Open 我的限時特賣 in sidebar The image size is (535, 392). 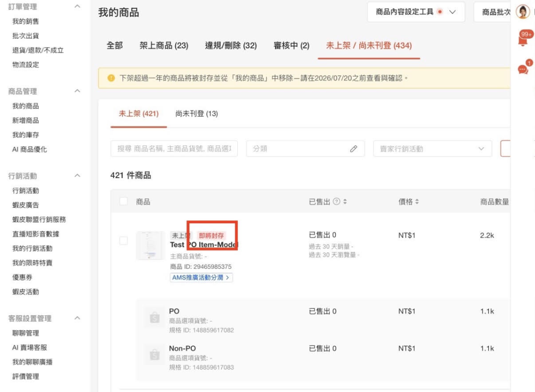pos(32,263)
